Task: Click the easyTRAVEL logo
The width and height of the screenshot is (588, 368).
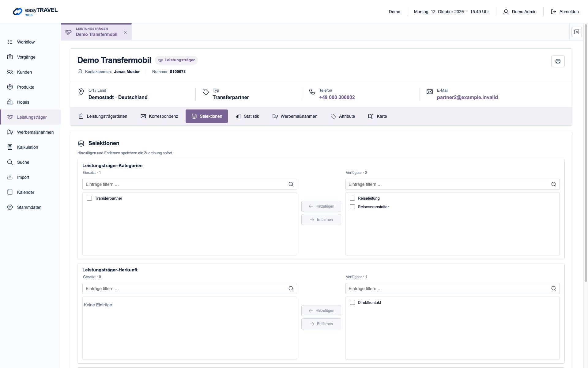Action: point(35,12)
